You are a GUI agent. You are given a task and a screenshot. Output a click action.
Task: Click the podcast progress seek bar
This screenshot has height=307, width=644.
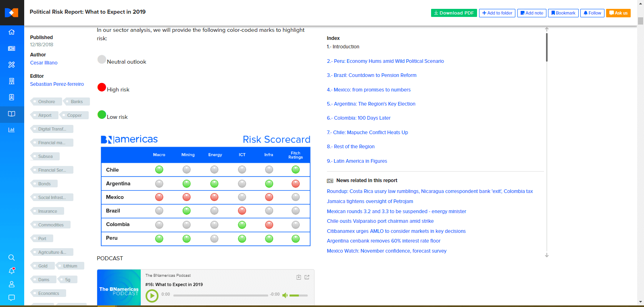(x=221, y=295)
